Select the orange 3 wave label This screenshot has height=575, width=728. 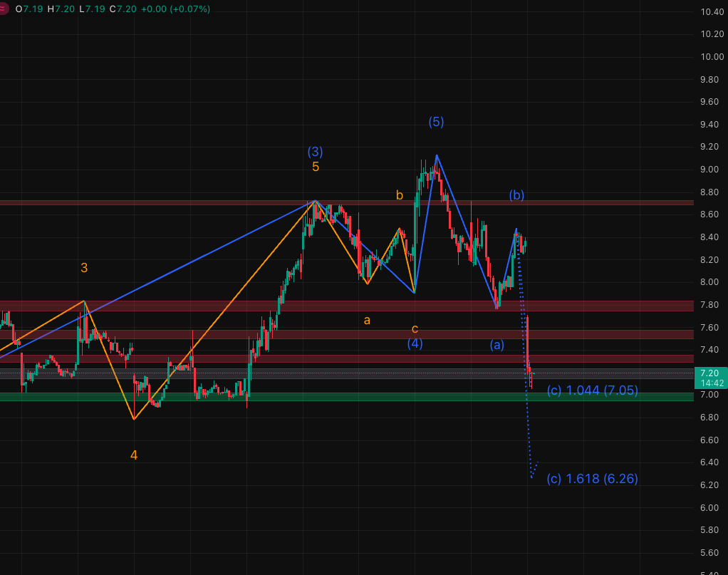click(x=84, y=267)
